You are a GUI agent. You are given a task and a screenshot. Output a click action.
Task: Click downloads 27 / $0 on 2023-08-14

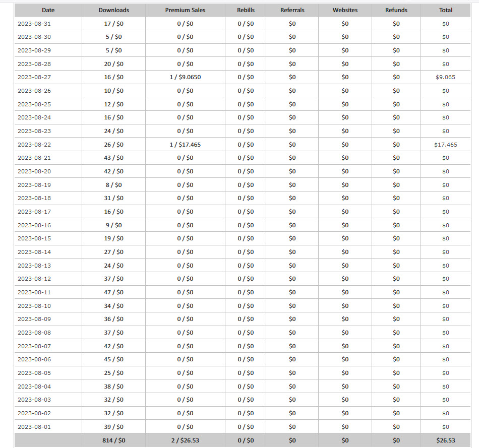pyautogui.click(x=113, y=252)
